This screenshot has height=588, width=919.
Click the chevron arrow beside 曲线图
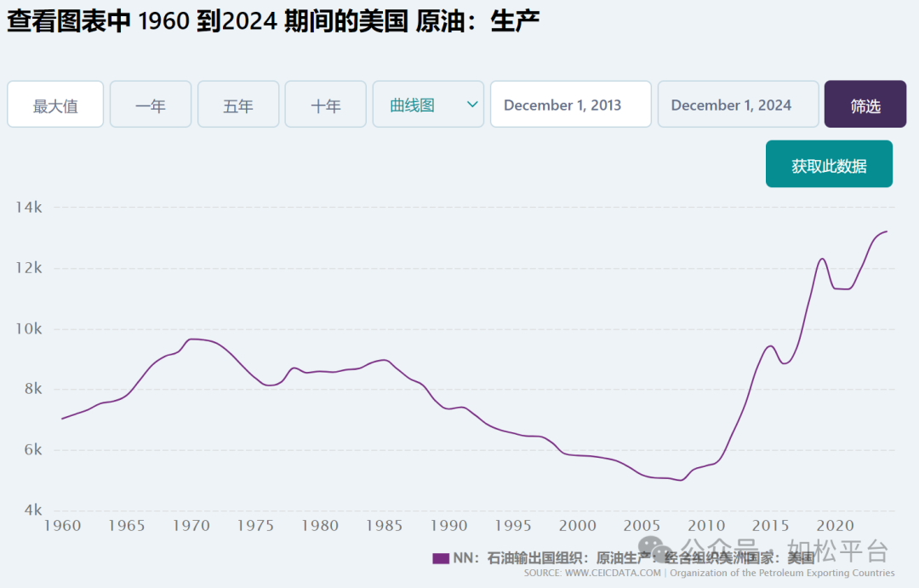pos(472,105)
